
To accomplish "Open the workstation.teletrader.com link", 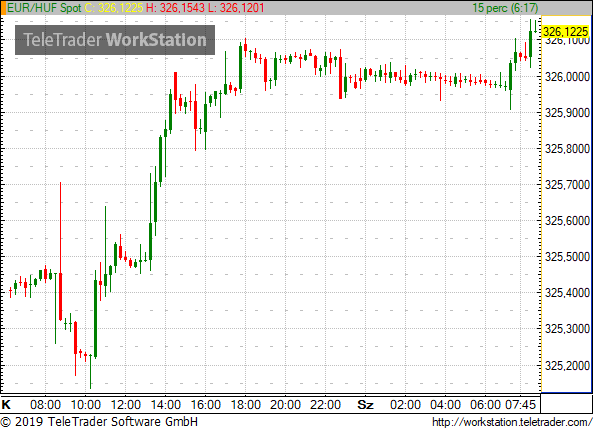I will tap(512, 422).
